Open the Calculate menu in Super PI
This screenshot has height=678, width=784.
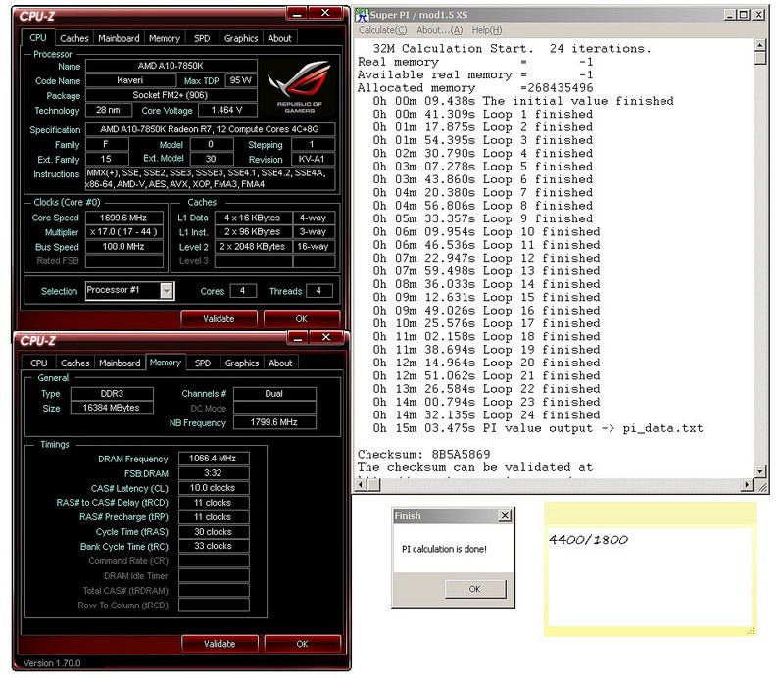382,30
